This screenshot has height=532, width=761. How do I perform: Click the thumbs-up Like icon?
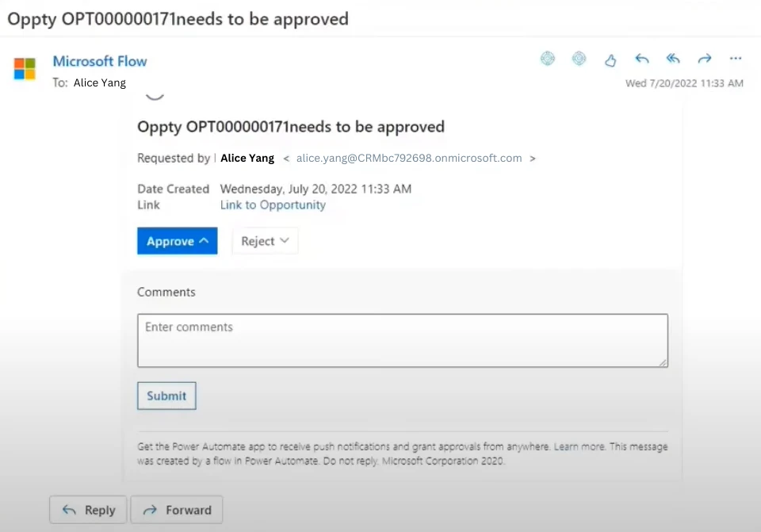[610, 59]
